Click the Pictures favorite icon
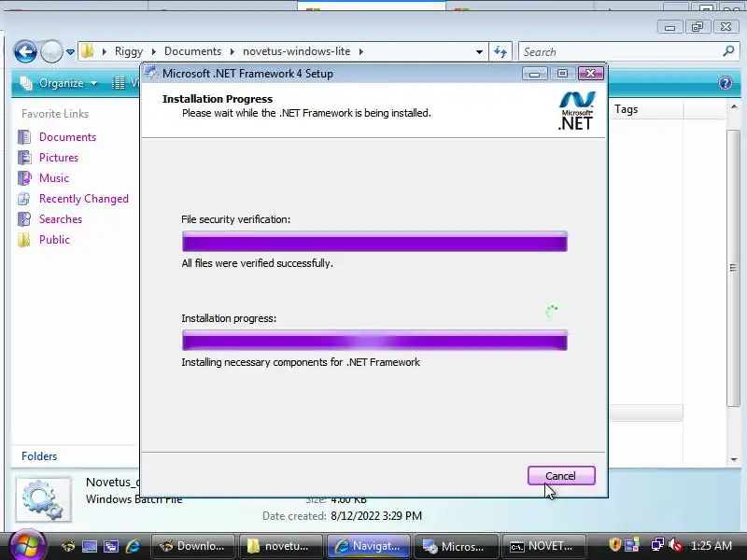 point(24,158)
